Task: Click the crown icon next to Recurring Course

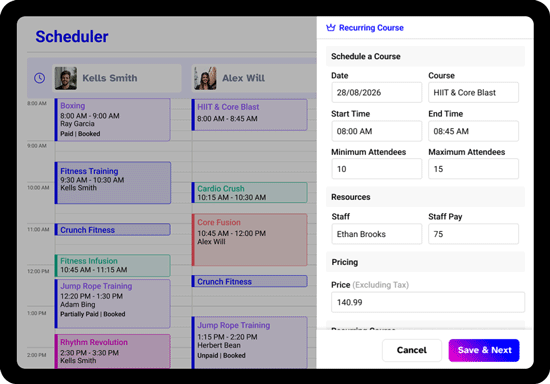Action: (x=331, y=27)
